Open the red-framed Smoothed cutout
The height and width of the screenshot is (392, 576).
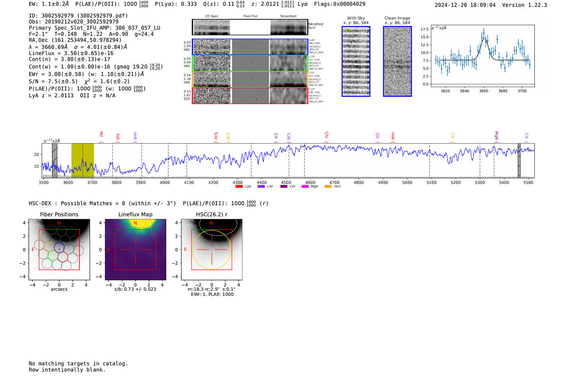pos(289,96)
